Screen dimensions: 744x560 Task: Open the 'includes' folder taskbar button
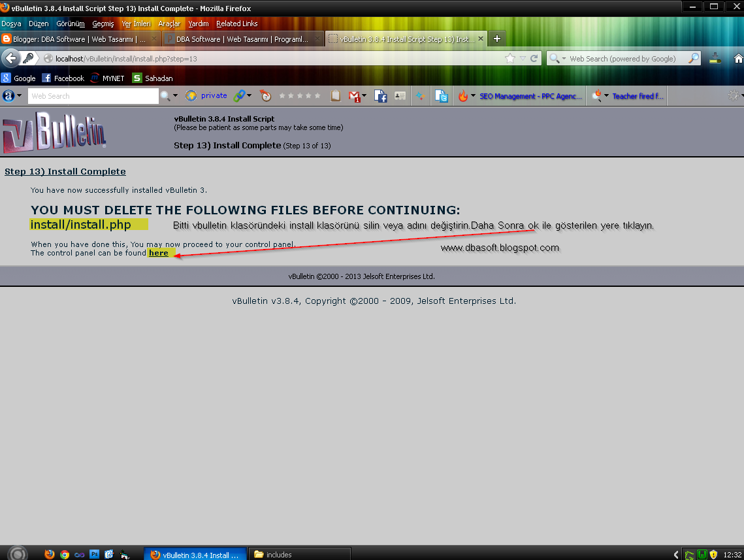(299, 554)
